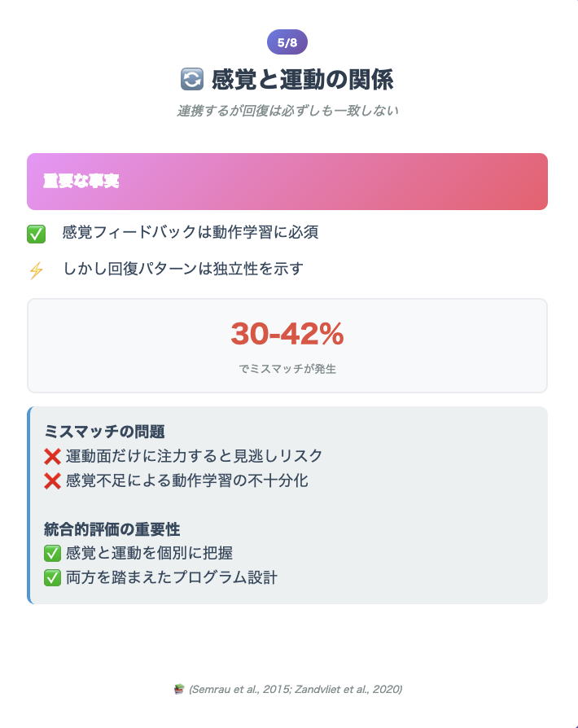Click the green check beside 両方を踏まえたプログラム設計
This screenshot has height=728, width=578.
(52, 578)
